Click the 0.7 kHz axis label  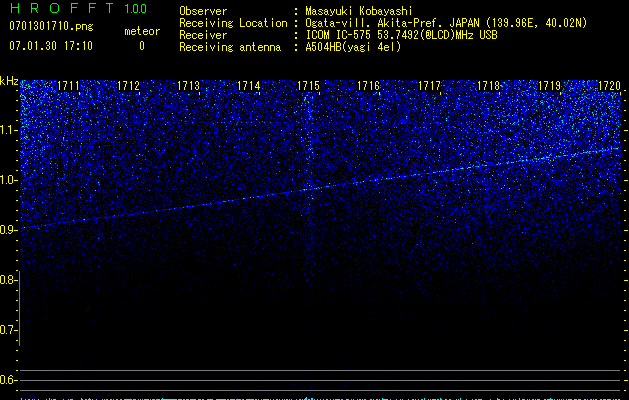tap(9, 330)
